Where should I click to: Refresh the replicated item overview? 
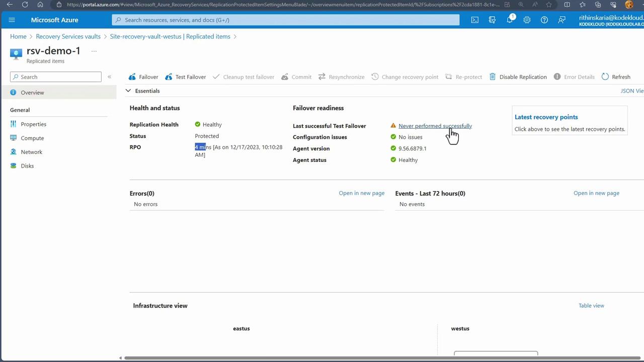click(616, 77)
